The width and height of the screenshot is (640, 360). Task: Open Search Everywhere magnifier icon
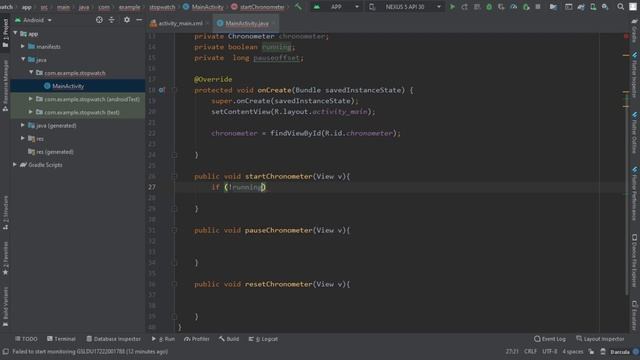click(620, 7)
